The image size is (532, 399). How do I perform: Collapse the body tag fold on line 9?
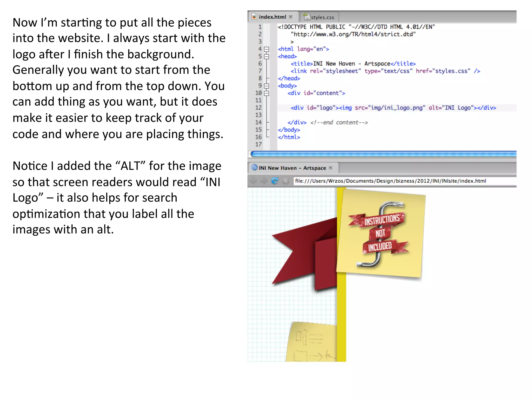click(x=267, y=86)
